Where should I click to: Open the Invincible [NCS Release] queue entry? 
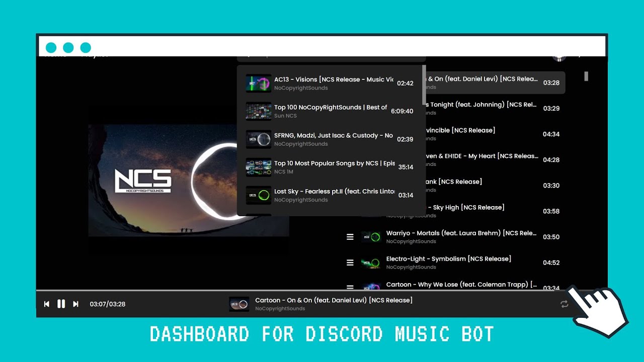pos(496,134)
